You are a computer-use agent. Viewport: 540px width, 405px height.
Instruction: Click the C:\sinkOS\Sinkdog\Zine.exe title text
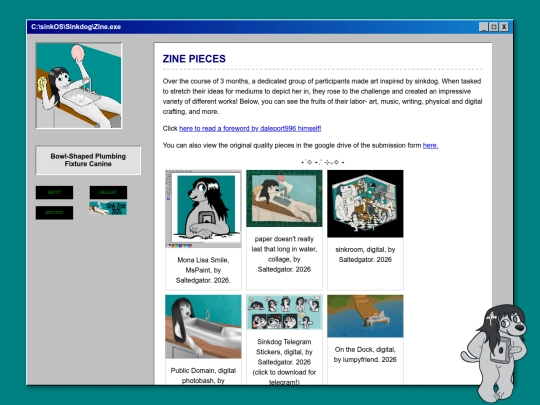click(x=76, y=27)
